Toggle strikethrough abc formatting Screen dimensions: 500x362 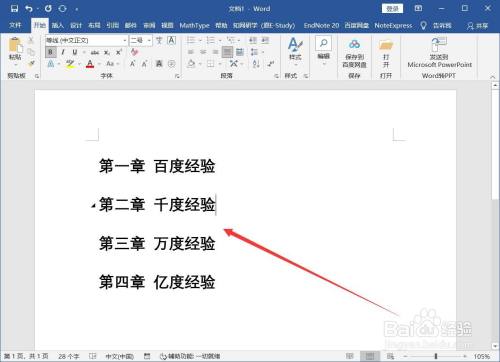[95, 53]
